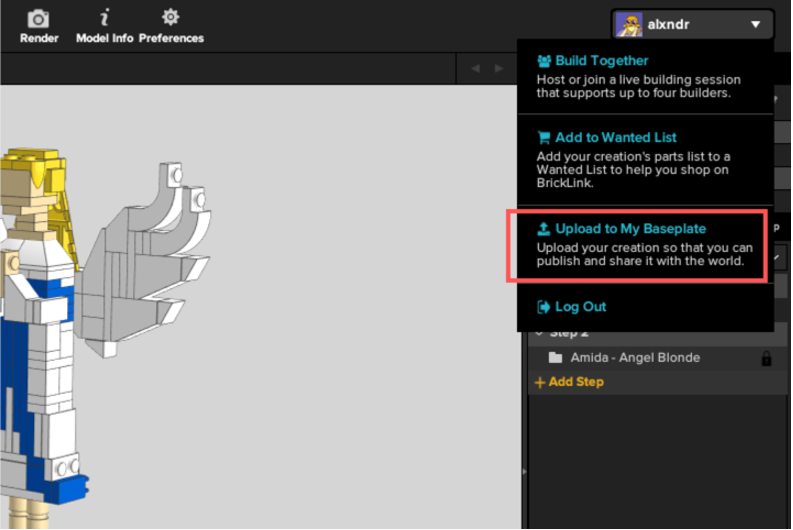The width and height of the screenshot is (793, 530).
Task: Choose Add to Wanted List menu entry
Action: coord(616,138)
